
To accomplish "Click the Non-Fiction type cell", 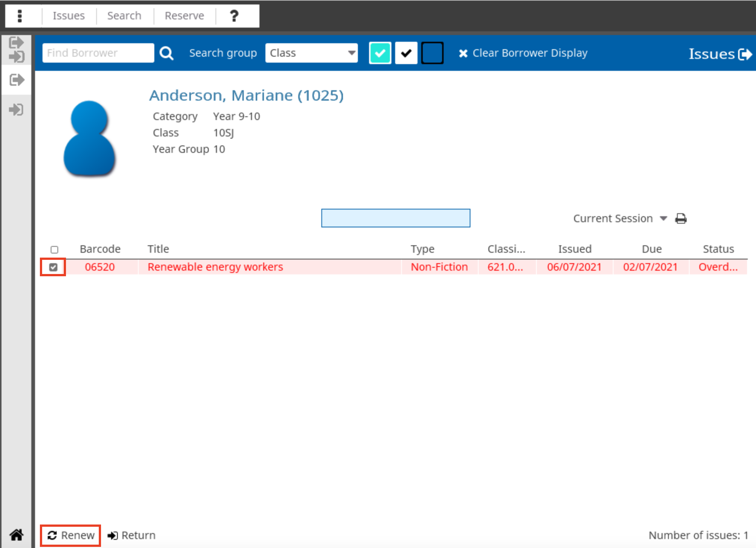I will click(x=439, y=267).
